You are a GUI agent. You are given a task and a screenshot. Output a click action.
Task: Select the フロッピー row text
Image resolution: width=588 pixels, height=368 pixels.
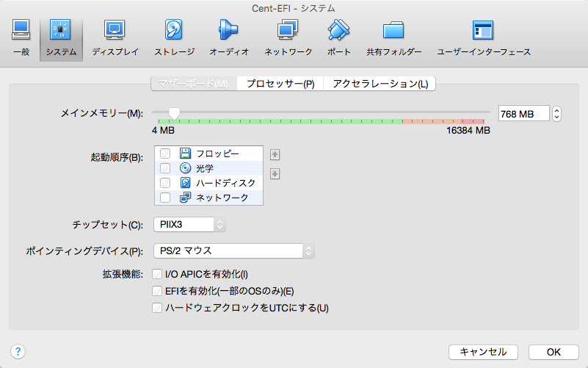pos(217,154)
